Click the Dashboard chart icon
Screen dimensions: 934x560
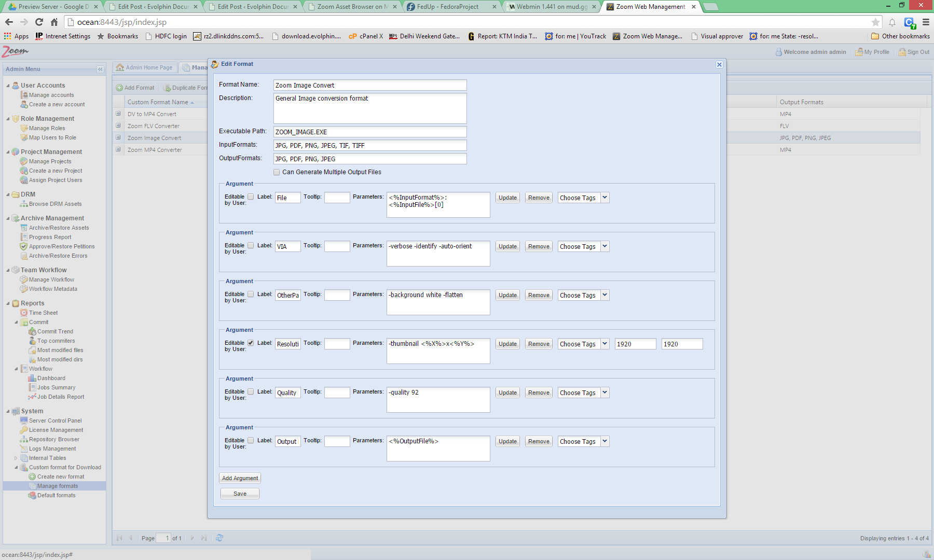coord(32,378)
